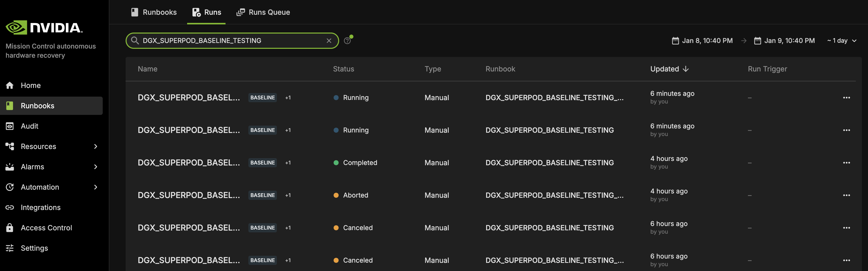868x271 pixels.
Task: Expand +1 tags on Completed row
Action: pyautogui.click(x=288, y=162)
